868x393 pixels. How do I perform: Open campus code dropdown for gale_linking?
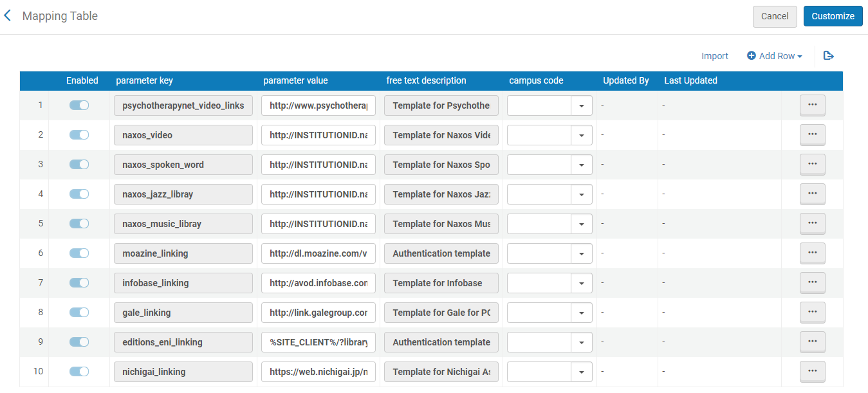[x=581, y=313]
